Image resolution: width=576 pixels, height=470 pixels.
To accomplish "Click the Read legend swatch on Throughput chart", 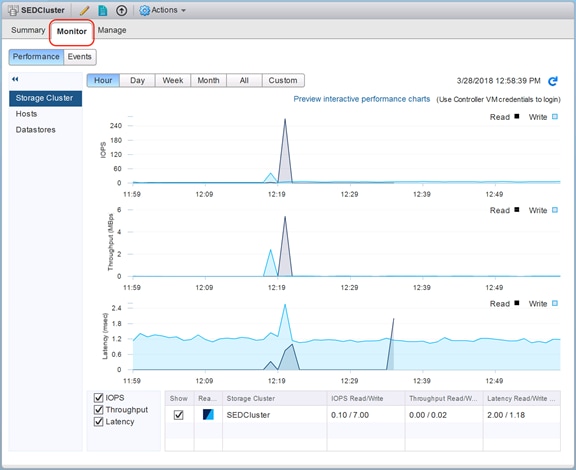I will [516, 210].
